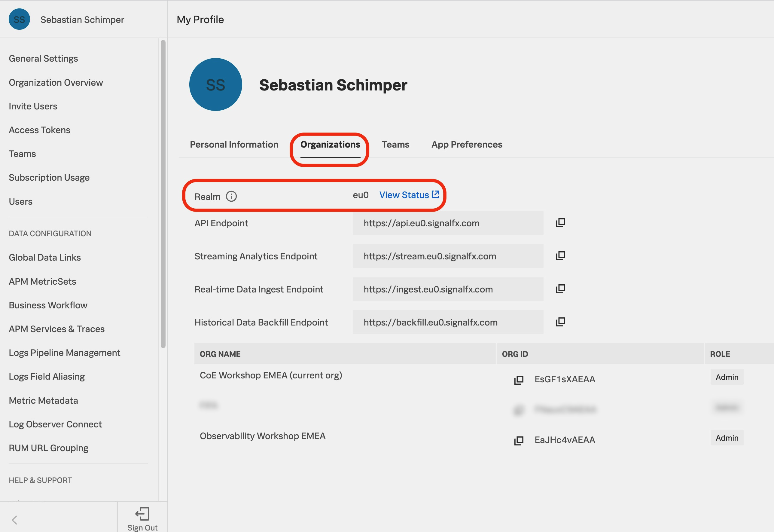Open Logs Field Aliasing
Viewport: 774px width, 532px height.
tap(47, 376)
